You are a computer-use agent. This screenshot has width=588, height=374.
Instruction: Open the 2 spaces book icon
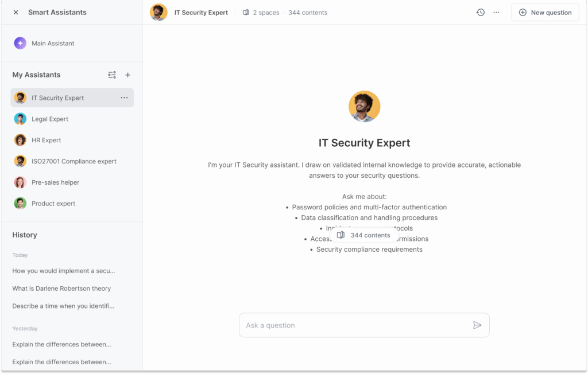pos(246,13)
